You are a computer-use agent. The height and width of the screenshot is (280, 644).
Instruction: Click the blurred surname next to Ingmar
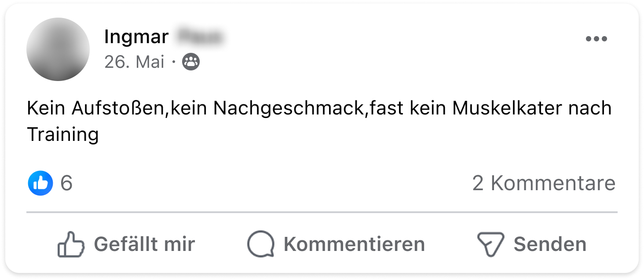[199, 37]
